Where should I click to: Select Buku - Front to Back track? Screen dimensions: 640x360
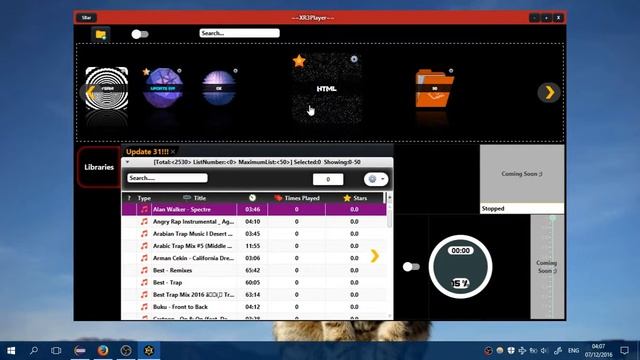click(254, 307)
